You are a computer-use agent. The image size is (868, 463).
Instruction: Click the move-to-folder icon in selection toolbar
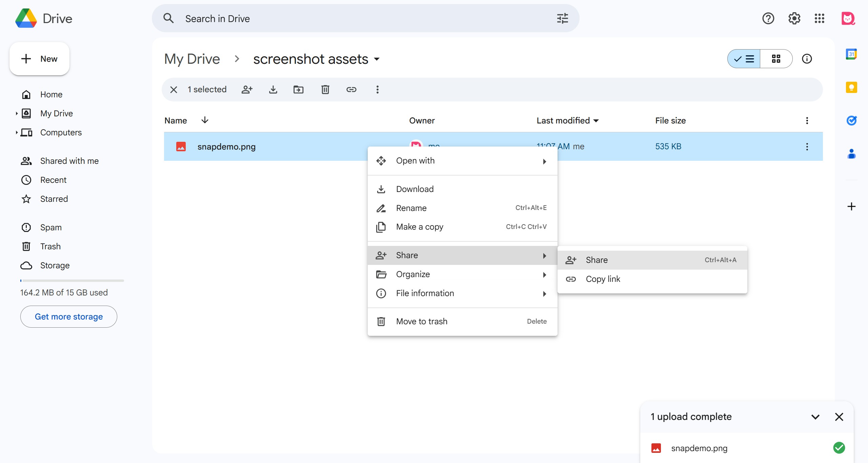click(298, 90)
